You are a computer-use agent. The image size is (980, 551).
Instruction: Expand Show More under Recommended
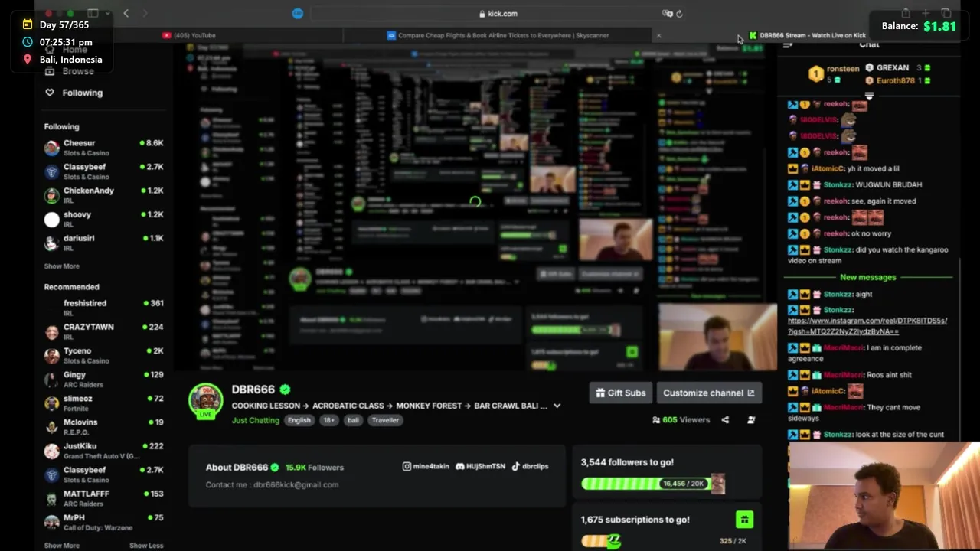click(x=61, y=546)
